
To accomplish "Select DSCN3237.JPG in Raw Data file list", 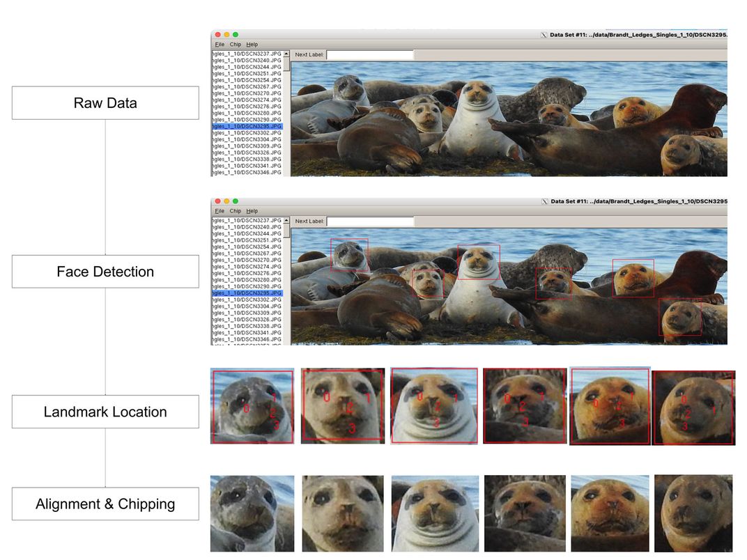I will [247, 54].
